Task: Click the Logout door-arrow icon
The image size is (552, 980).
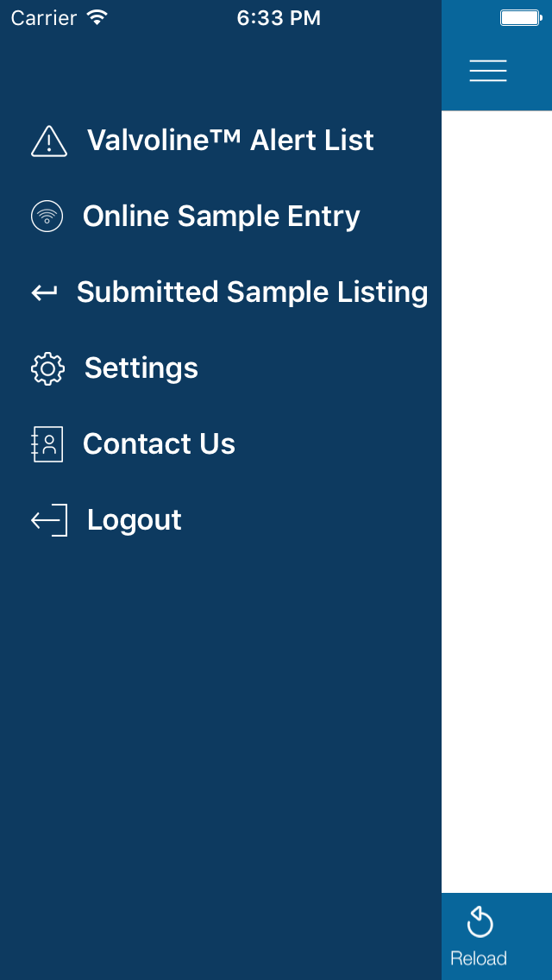Action: (49, 520)
